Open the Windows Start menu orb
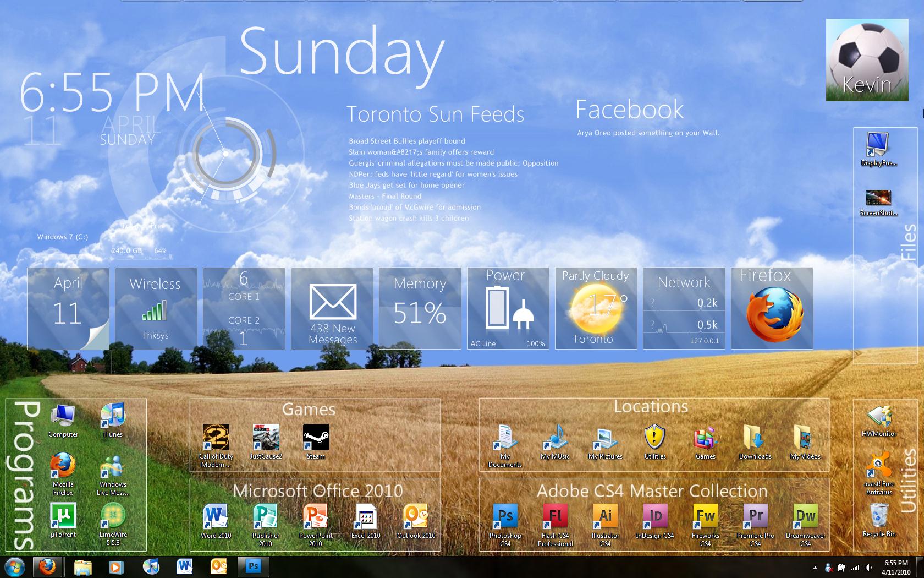 15,566
